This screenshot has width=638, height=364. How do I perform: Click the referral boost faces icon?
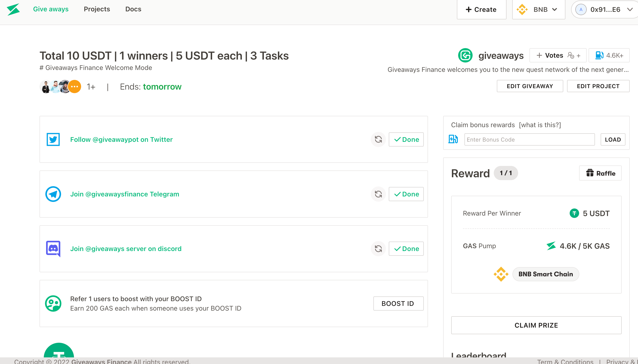[x=53, y=303]
